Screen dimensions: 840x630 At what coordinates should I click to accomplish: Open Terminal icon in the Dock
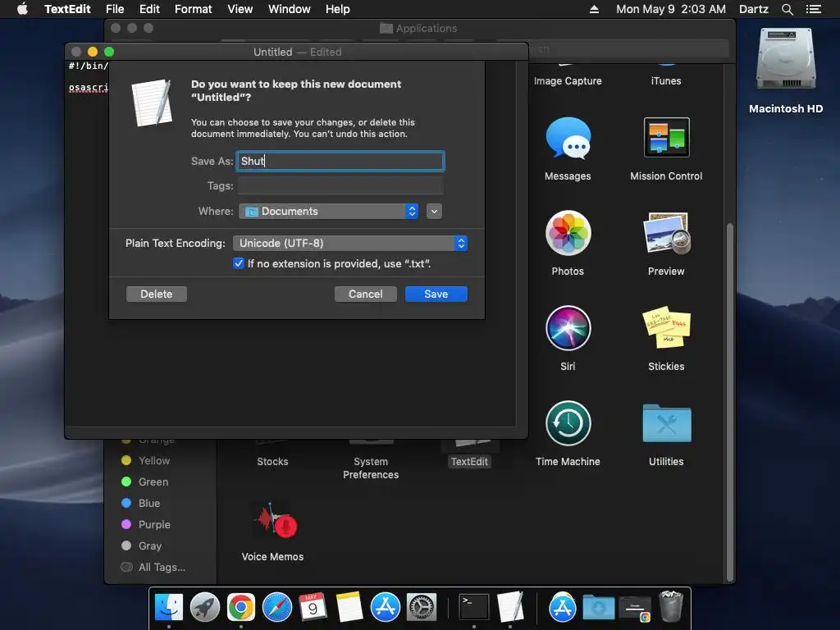474,607
